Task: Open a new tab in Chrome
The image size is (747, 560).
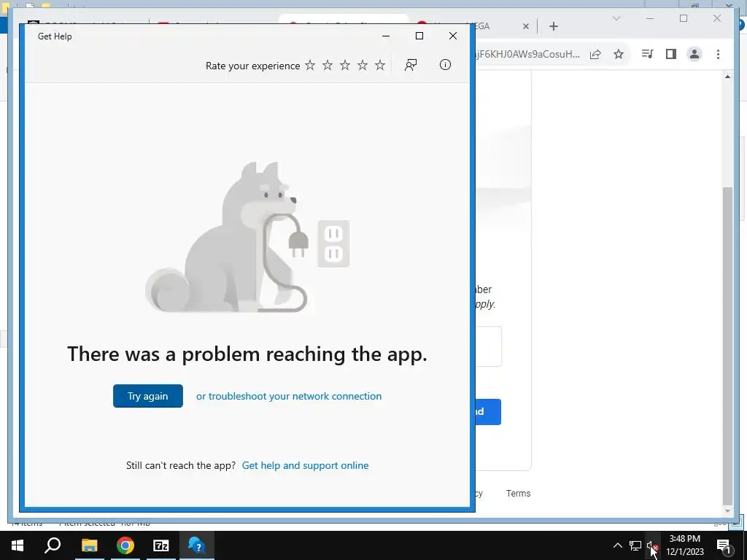Action: pos(553,26)
